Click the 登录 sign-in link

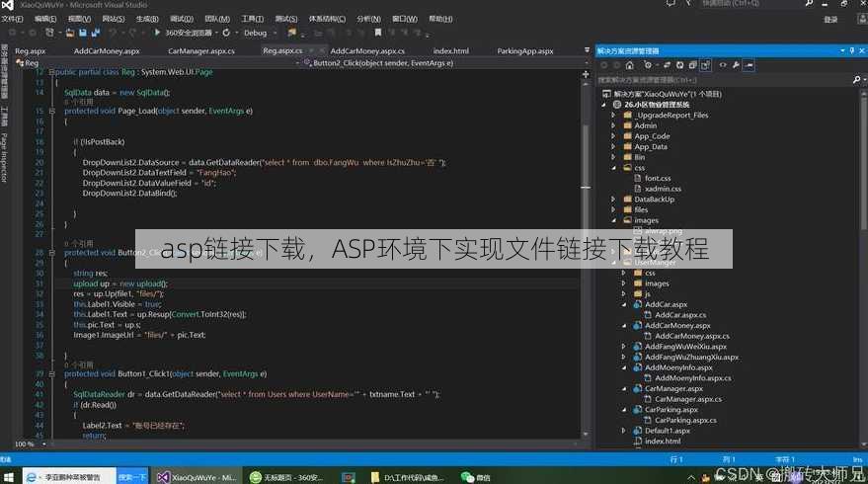click(830, 20)
